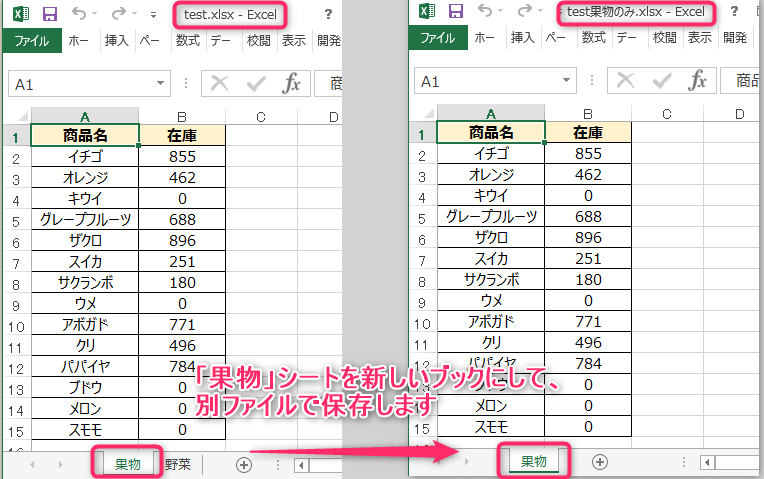The image size is (764, 479).
Task: Click Redo arrow in right Excel window
Action: 525,10
